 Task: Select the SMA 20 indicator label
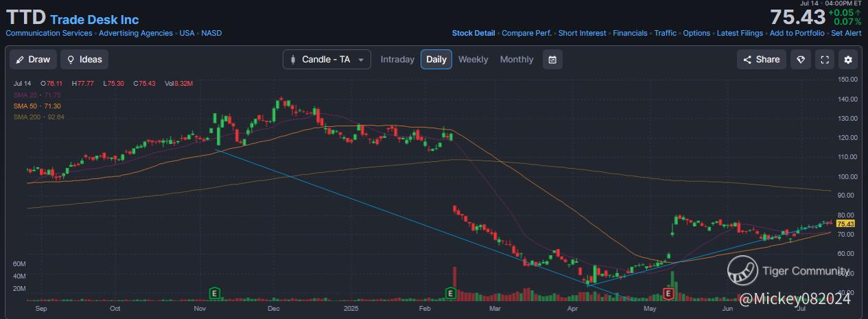[37, 95]
